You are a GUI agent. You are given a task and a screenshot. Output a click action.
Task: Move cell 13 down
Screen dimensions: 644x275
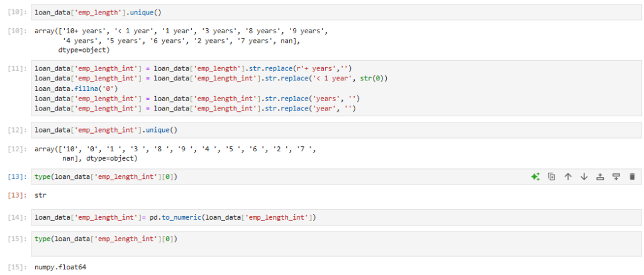[x=584, y=177]
